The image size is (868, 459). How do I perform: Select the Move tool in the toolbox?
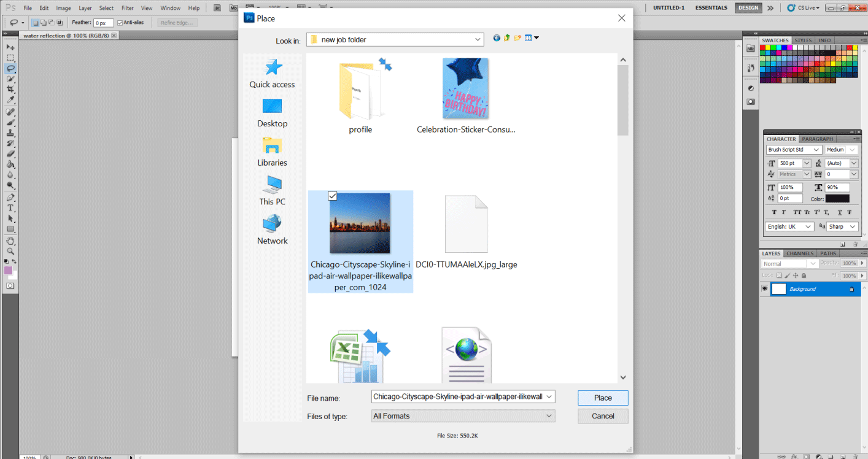[10, 47]
